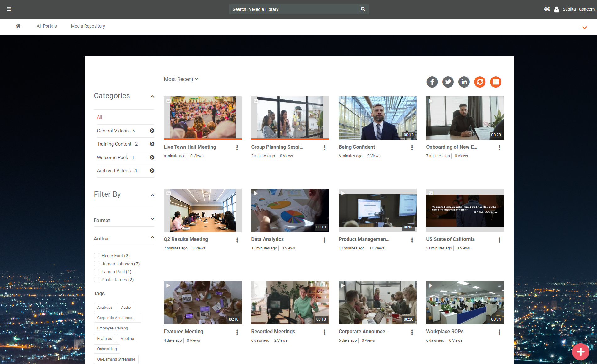Select the Employee Training tag
597x364 pixels.
(x=112, y=328)
